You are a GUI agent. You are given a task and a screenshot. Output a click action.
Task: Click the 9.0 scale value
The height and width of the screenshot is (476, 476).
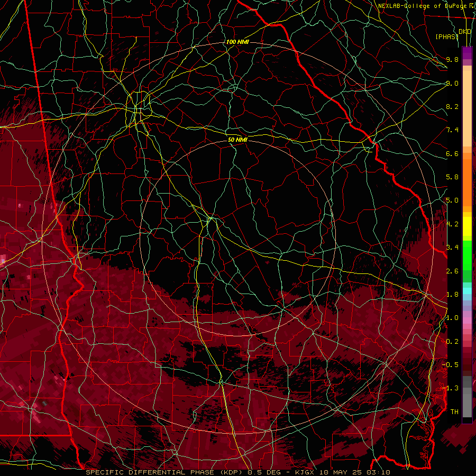pyautogui.click(x=452, y=83)
